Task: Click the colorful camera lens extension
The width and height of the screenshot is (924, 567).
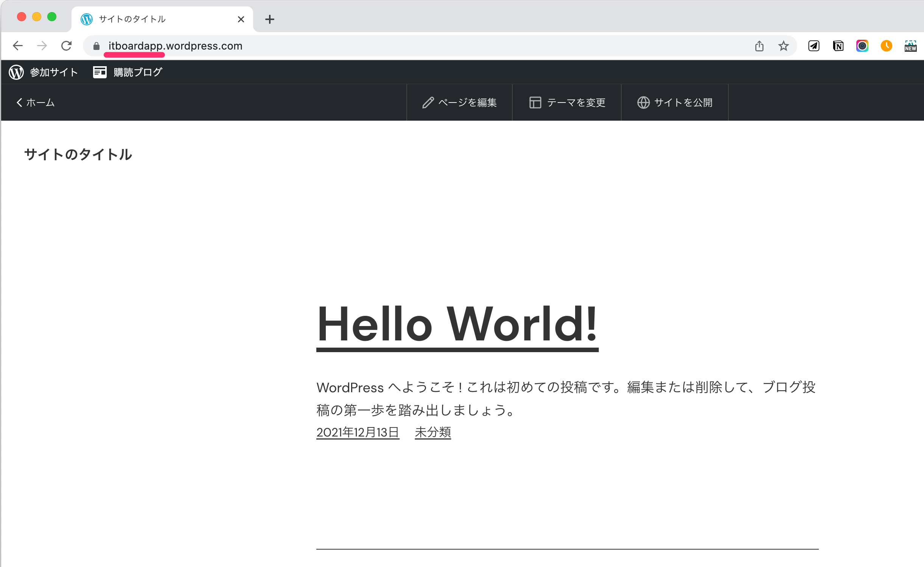Action: click(862, 46)
